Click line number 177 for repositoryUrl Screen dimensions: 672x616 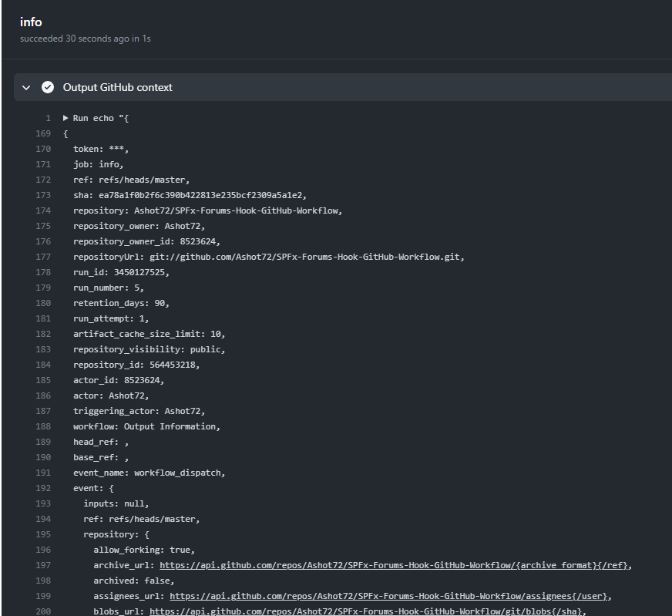click(43, 257)
